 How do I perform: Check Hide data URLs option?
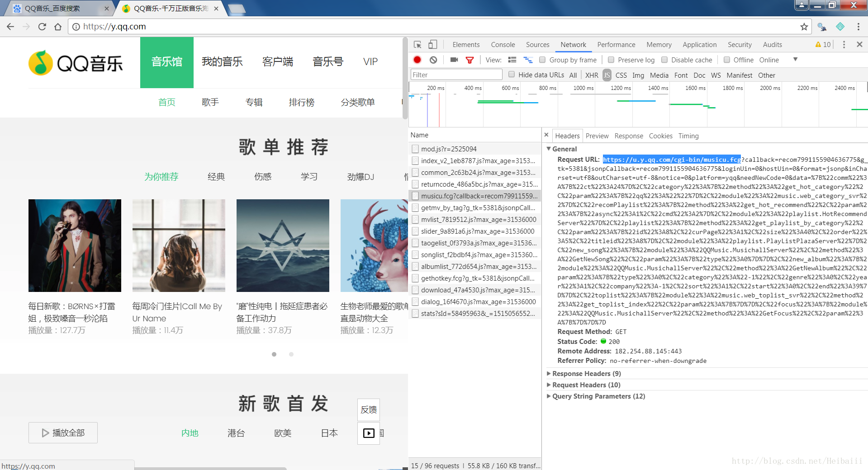[x=512, y=75]
